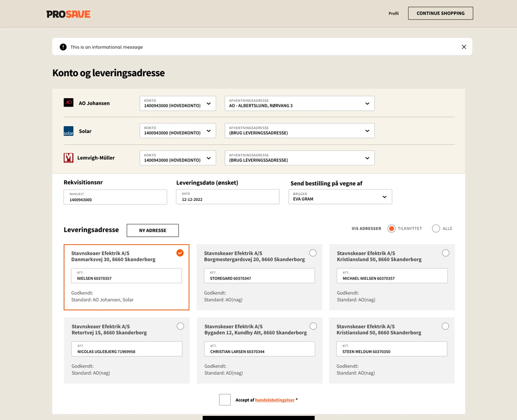Open the Bruger Eva Gram dropdown
517x420 pixels.
pos(340,197)
